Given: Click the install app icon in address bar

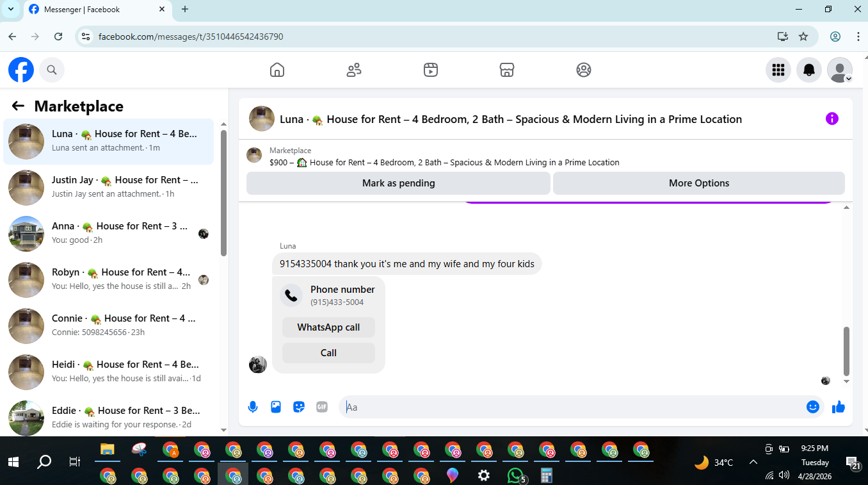Looking at the screenshot, I should click(782, 37).
